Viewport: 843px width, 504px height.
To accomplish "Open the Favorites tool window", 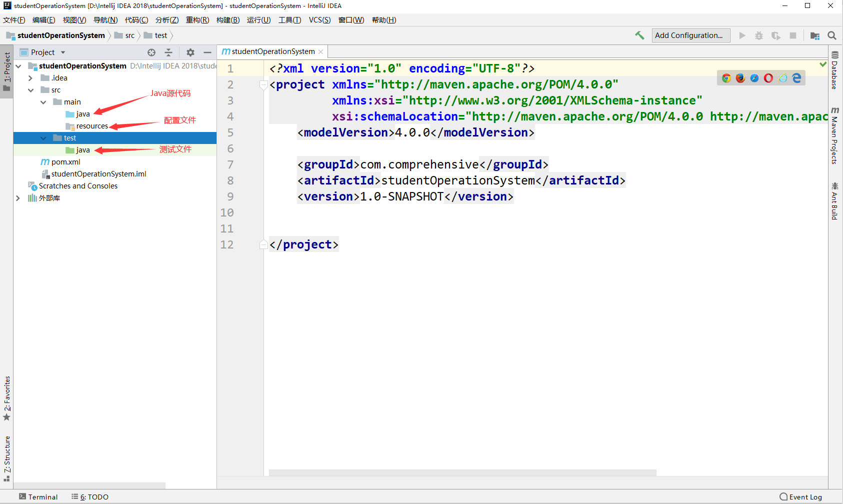I will click(x=7, y=398).
